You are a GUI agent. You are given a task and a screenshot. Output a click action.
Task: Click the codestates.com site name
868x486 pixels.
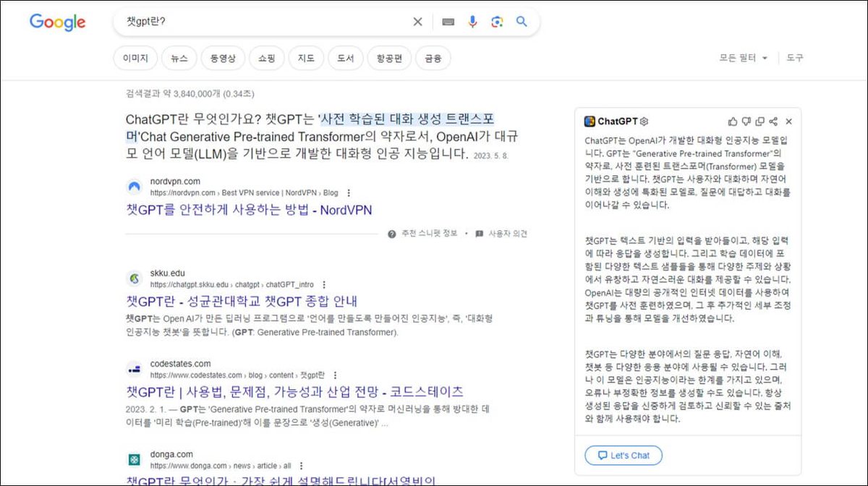[181, 364]
